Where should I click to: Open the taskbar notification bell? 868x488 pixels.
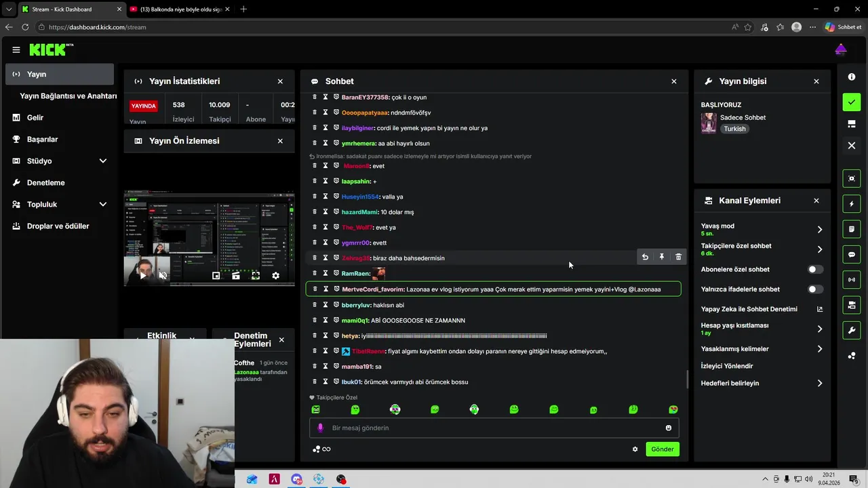(854, 479)
